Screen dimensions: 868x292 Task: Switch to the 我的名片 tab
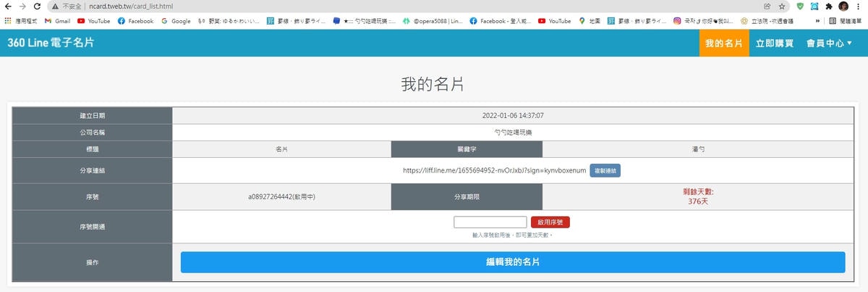click(x=724, y=43)
